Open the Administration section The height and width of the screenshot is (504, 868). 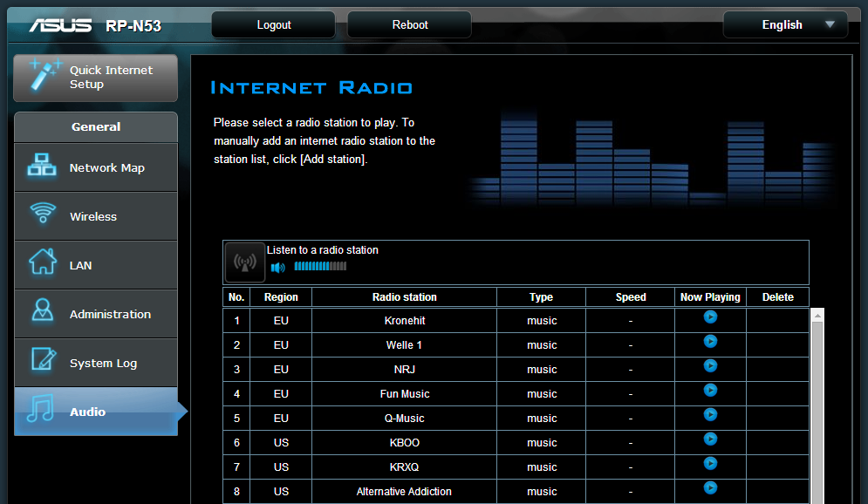point(96,314)
